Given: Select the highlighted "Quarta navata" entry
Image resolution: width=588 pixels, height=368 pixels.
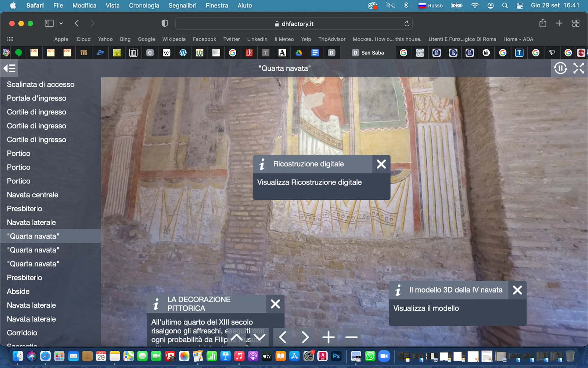Looking at the screenshot, I should click(x=50, y=236).
